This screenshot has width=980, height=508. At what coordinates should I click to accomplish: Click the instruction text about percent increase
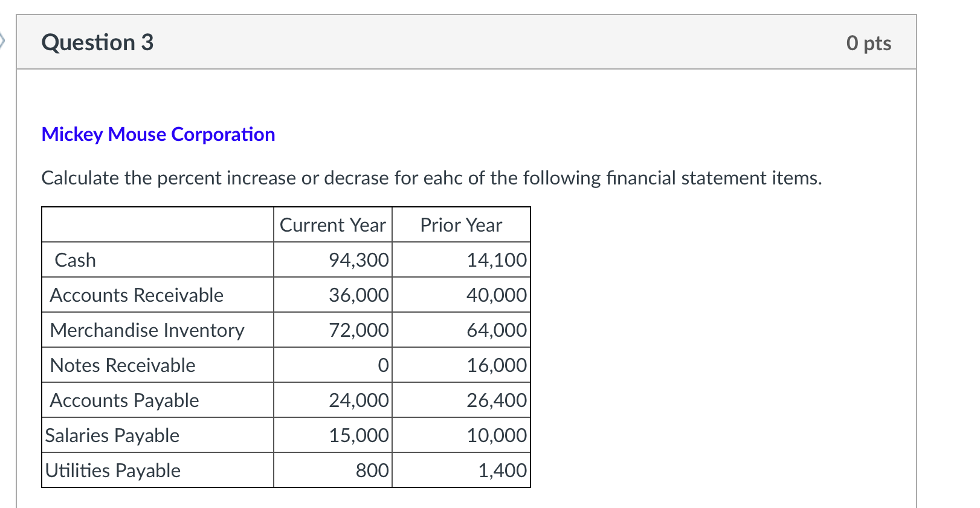tap(431, 178)
